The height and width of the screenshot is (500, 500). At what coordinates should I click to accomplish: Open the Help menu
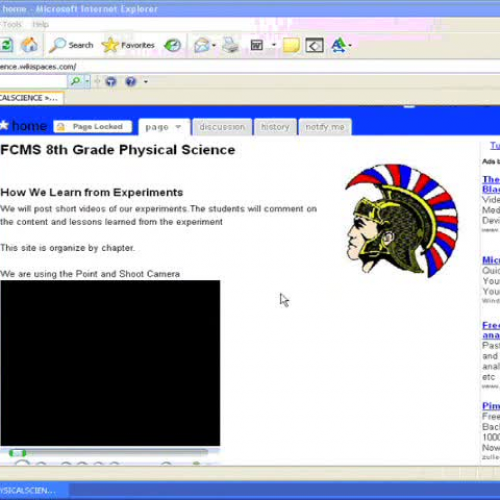40,24
